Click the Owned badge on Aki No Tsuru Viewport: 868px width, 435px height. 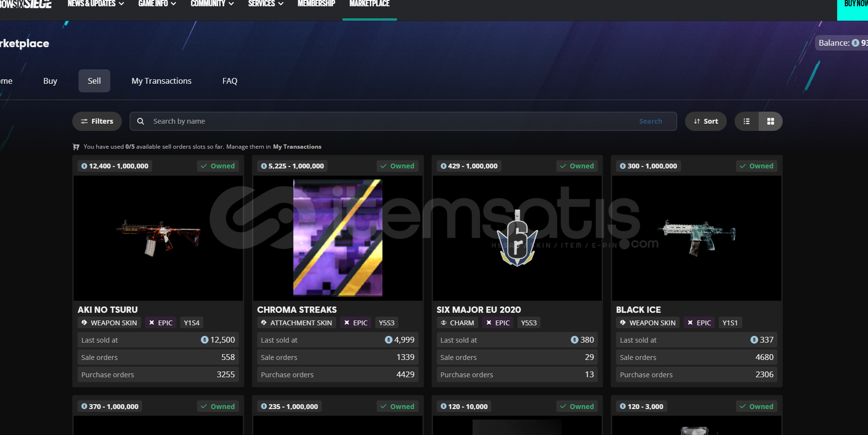click(218, 166)
